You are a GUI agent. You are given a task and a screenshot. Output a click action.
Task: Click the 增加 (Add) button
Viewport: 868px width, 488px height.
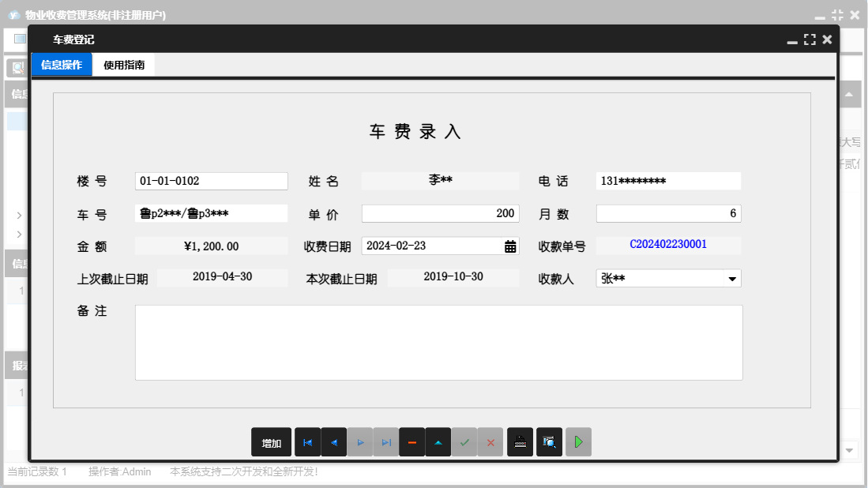coord(271,443)
